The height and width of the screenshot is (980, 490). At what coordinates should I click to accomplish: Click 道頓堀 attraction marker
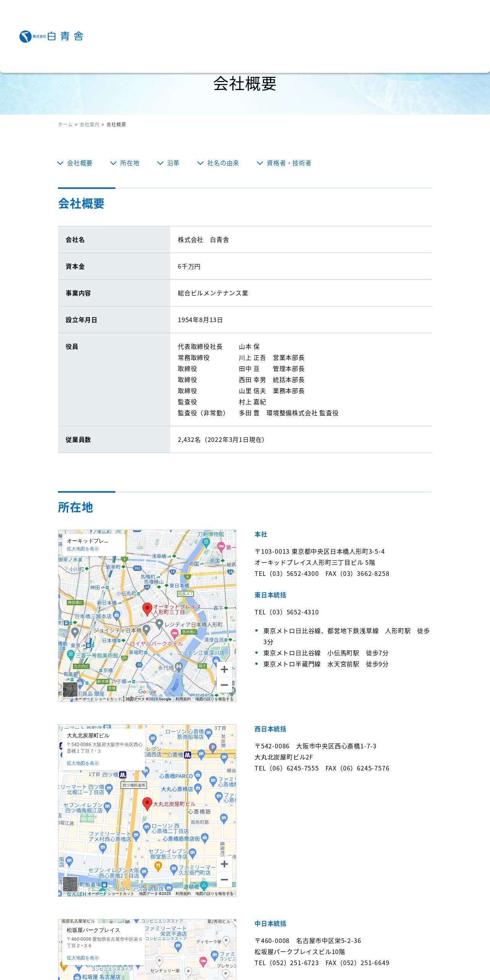204,885
